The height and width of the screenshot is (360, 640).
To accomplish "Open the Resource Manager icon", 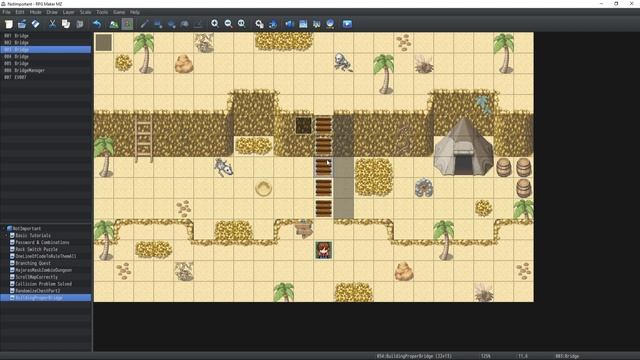I will [x=330, y=24].
